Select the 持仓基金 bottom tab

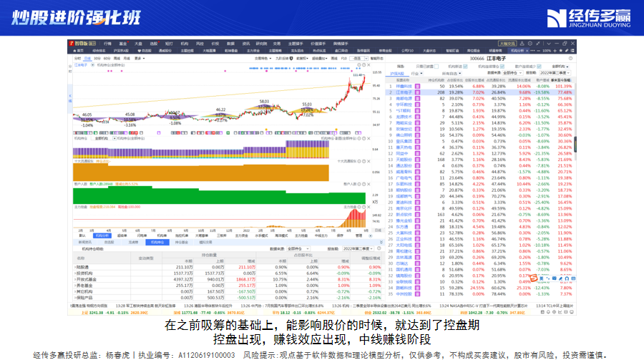tap(181, 243)
